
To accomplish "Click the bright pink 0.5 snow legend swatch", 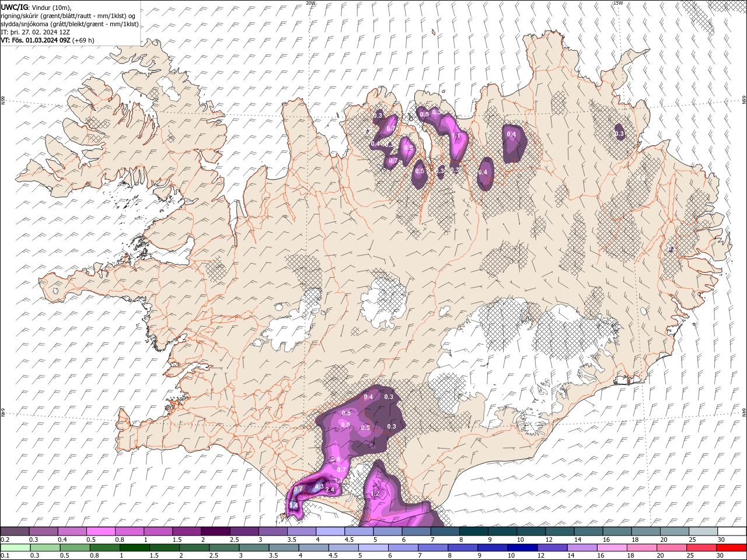I will 101,531.
